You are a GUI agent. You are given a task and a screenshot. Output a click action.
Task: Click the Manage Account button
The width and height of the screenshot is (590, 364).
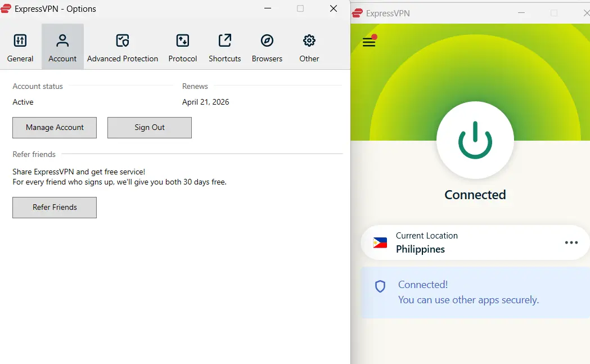(x=55, y=128)
